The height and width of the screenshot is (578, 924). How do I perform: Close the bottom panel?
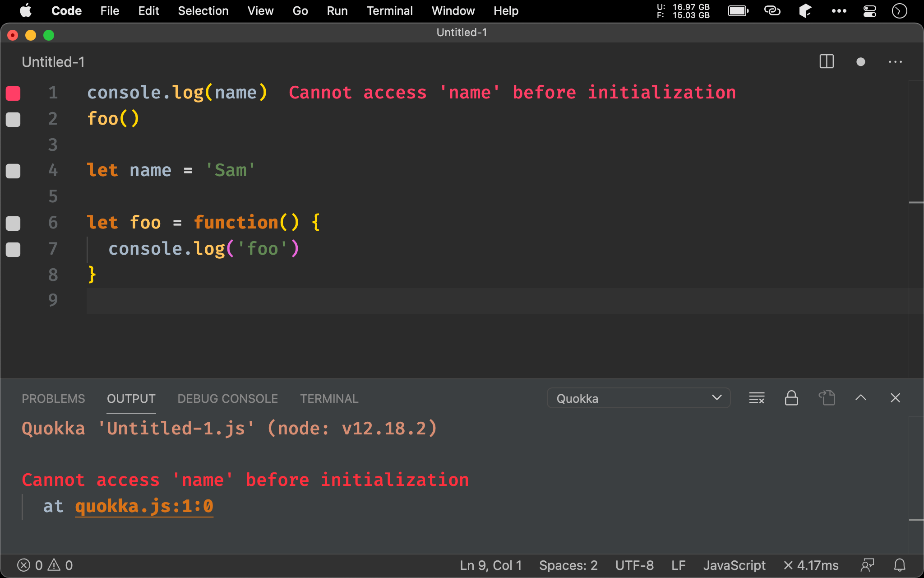click(896, 398)
